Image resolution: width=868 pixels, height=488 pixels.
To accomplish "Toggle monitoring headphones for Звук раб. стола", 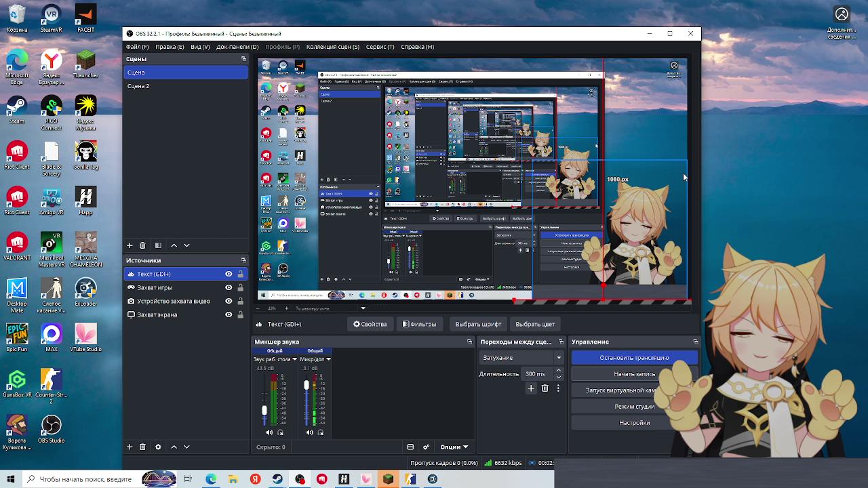I will (281, 432).
